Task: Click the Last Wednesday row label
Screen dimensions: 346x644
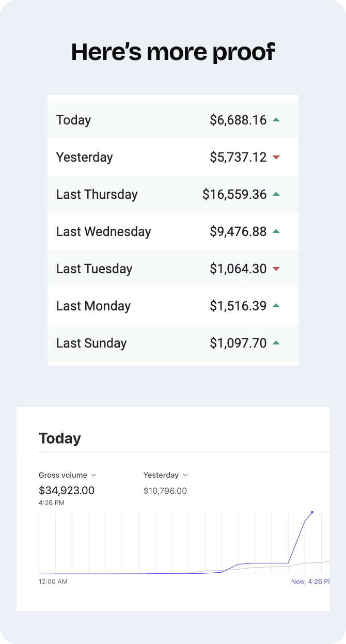Action: [x=103, y=232]
